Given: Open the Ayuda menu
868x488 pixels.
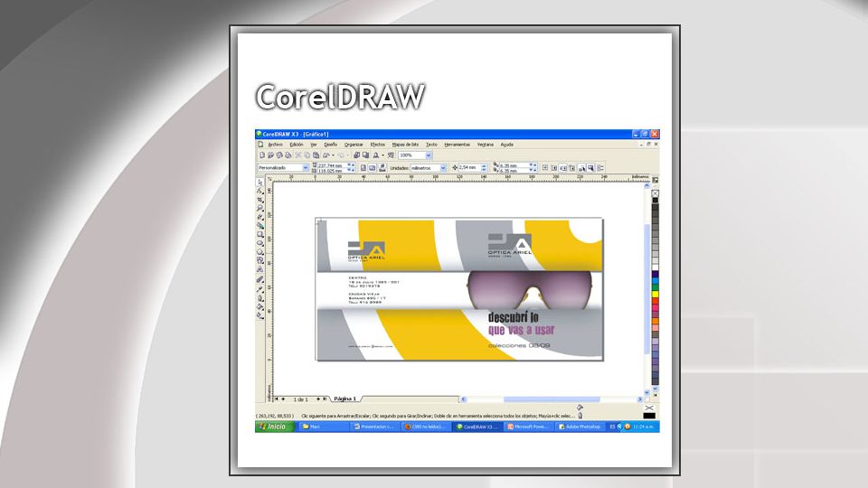Looking at the screenshot, I should tap(506, 145).
